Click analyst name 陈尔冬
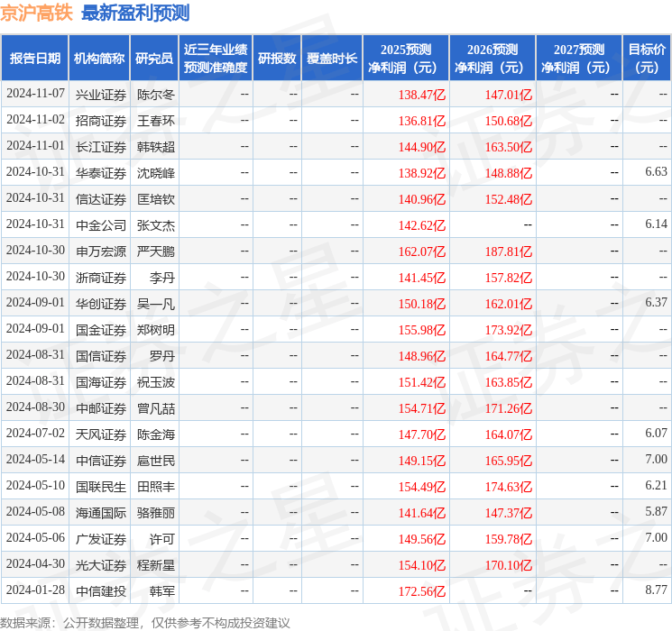 tap(156, 95)
